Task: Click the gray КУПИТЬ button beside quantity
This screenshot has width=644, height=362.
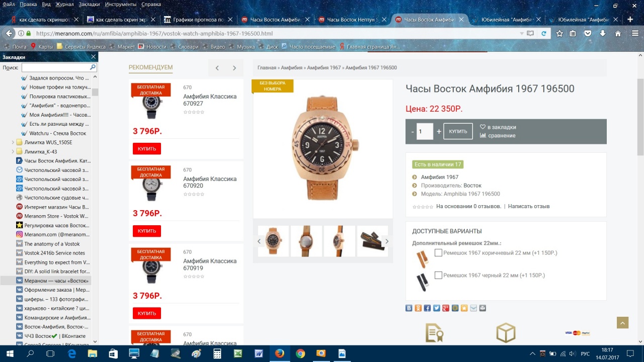Action: point(458,131)
